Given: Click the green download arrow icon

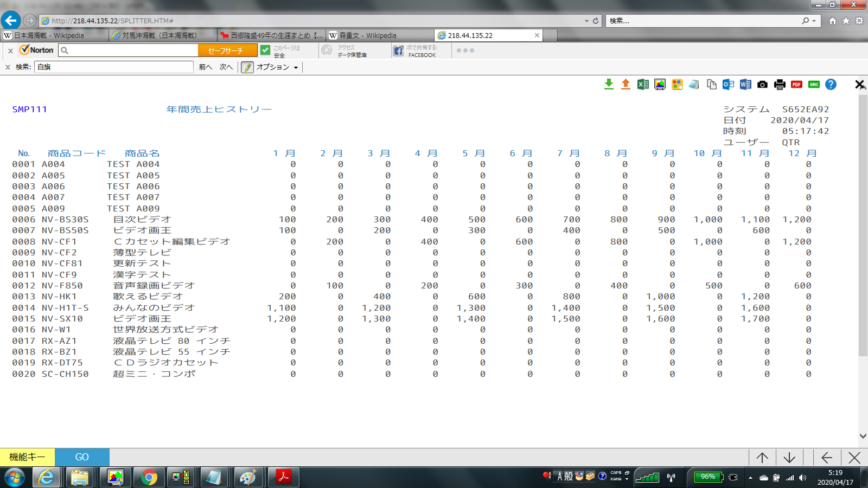Looking at the screenshot, I should tap(609, 84).
